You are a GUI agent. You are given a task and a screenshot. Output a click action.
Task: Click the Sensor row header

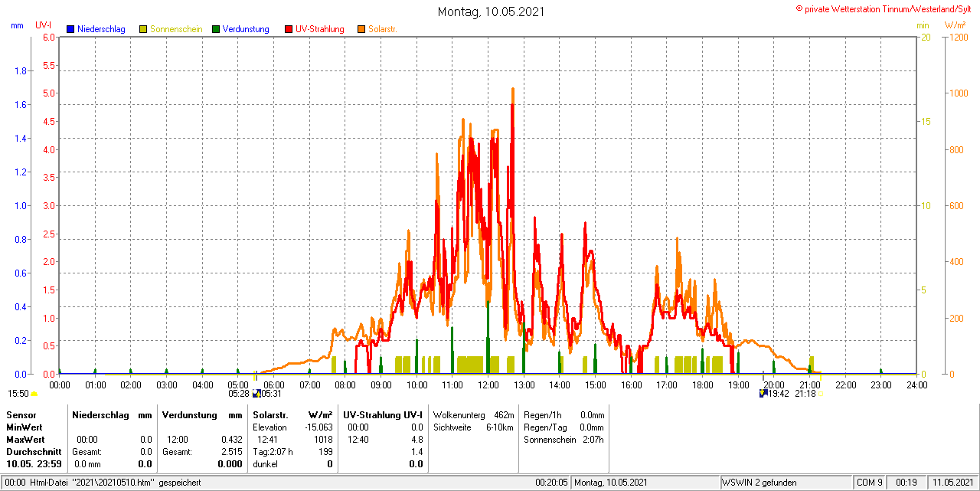(x=21, y=414)
